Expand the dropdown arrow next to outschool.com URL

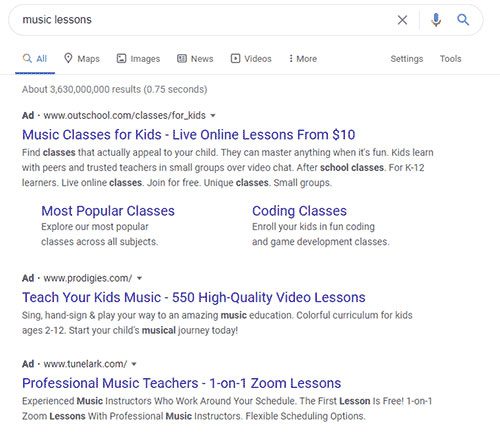(x=213, y=116)
